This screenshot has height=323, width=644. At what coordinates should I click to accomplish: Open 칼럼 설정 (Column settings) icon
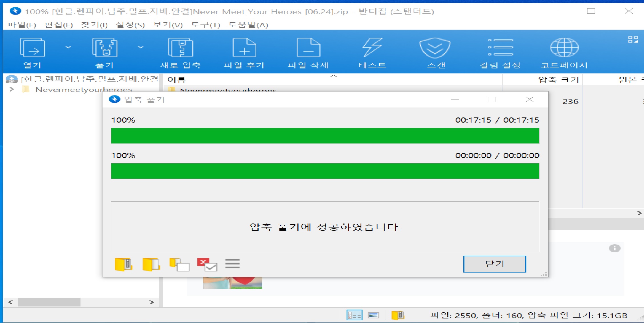[x=500, y=48]
